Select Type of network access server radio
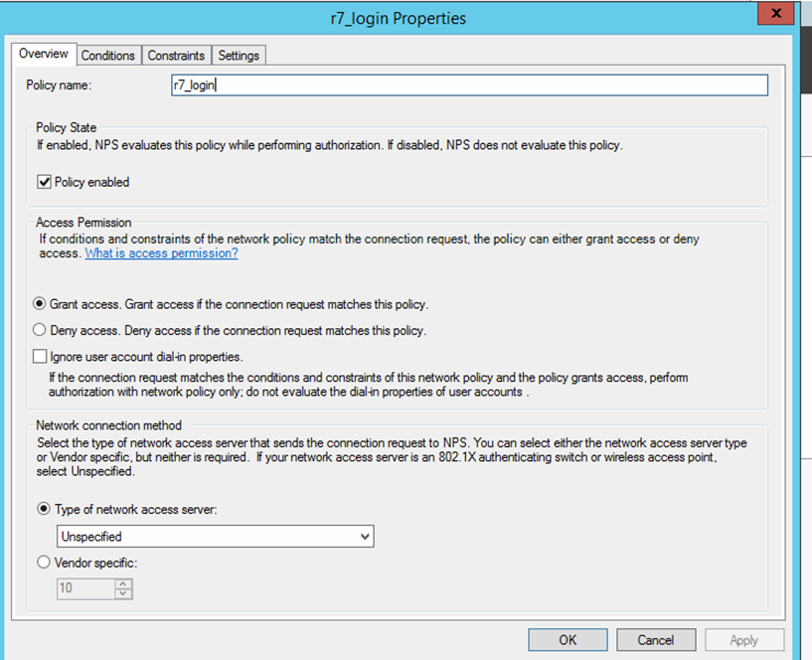Screen dimensions: 812x660 click(44, 509)
